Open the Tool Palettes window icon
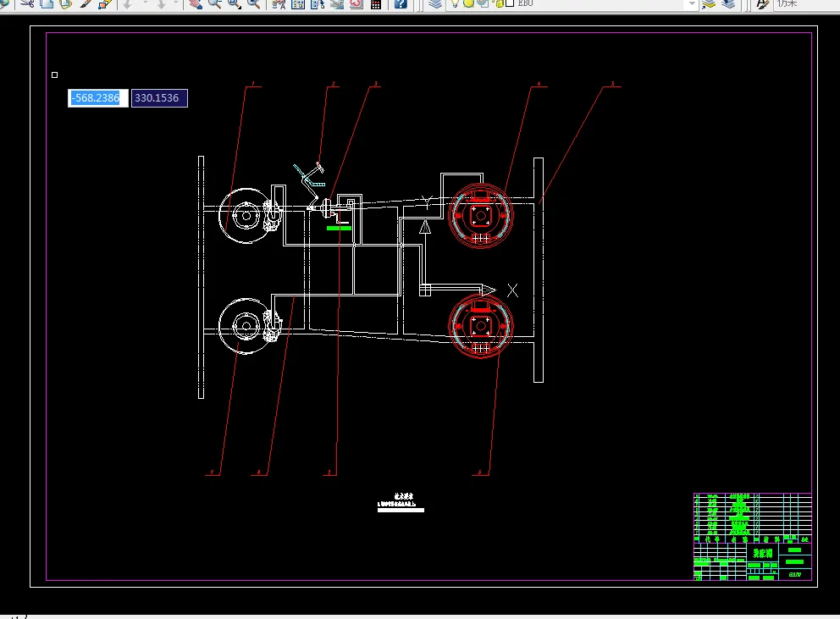The width and height of the screenshot is (840, 619). pyautogui.click(x=318, y=3)
